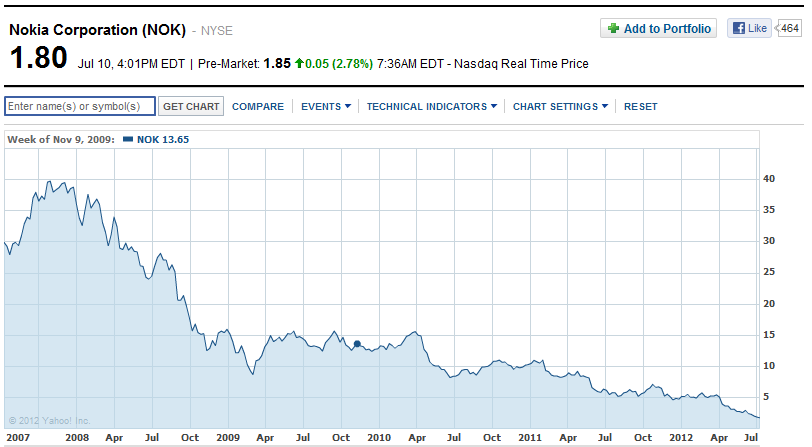This screenshot has width=812, height=447.
Task: Click the 2010 label on the time axis
Action: point(379,438)
